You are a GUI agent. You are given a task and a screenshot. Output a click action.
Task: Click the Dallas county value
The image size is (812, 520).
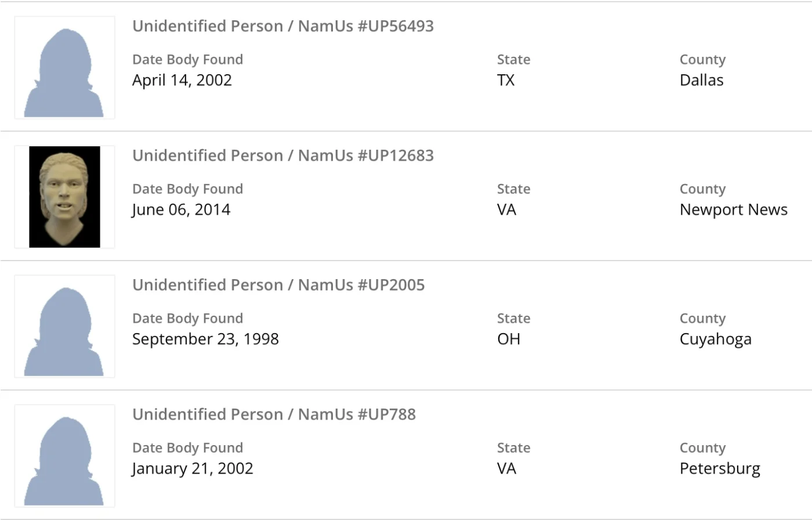[x=701, y=80]
